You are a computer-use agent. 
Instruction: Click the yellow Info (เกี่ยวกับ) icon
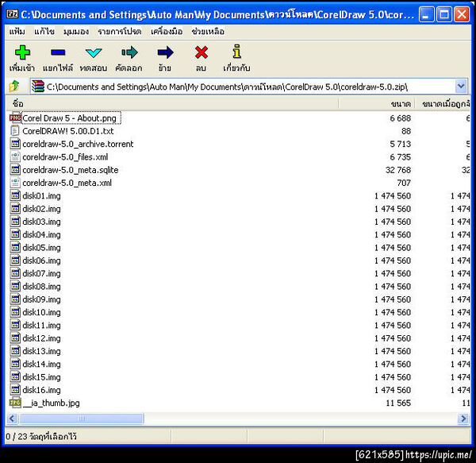(236, 52)
